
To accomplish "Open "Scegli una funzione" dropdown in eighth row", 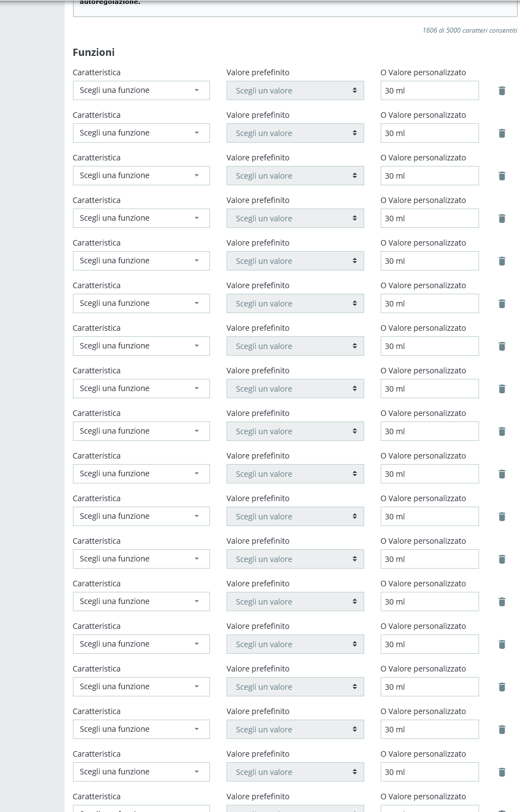I will pyautogui.click(x=141, y=389).
